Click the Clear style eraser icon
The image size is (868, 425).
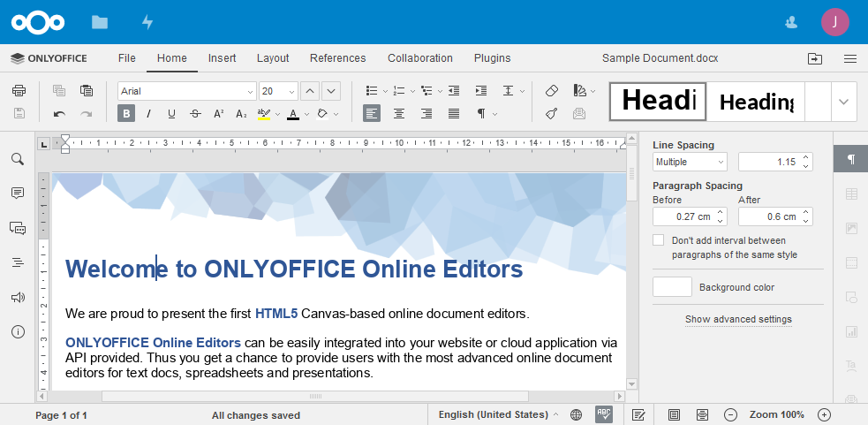click(552, 90)
